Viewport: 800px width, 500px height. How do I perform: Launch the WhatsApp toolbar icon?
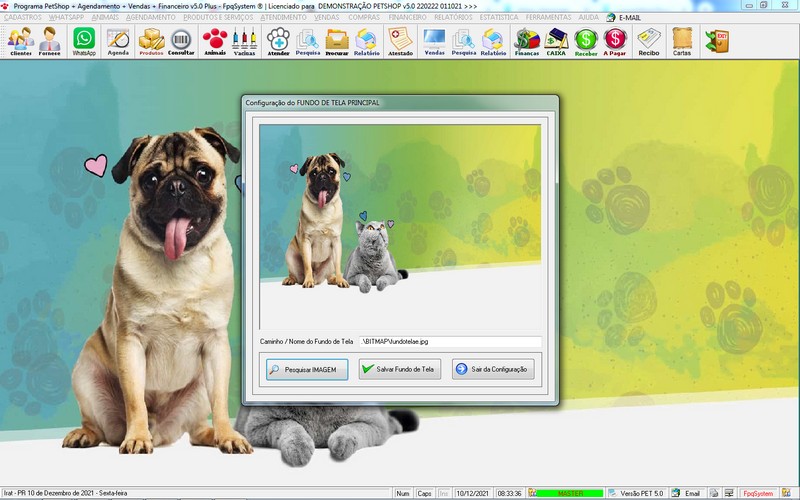click(84, 41)
